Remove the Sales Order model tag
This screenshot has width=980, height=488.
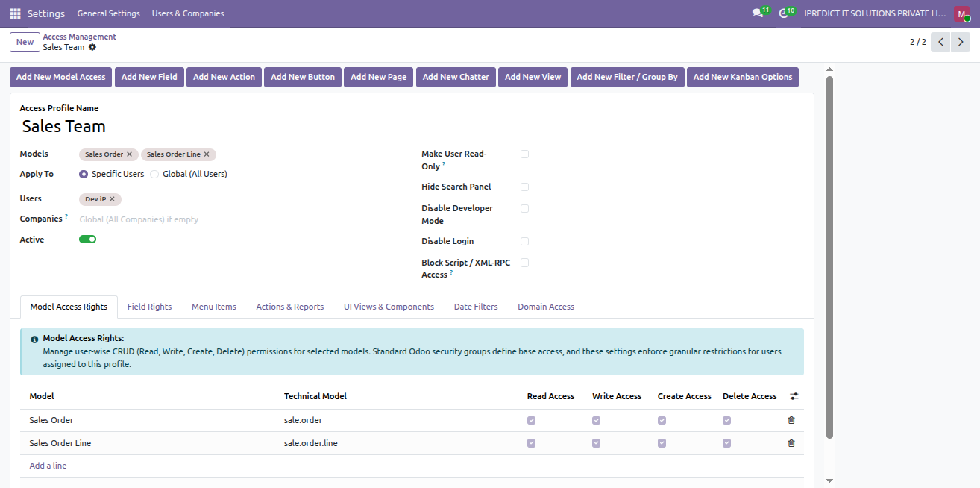point(129,154)
